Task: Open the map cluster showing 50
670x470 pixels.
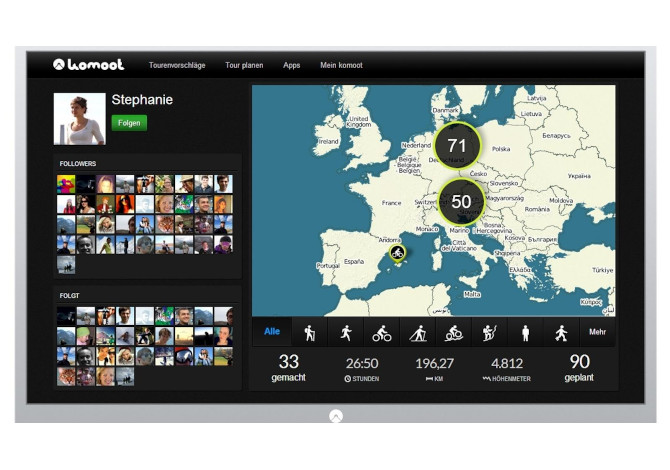Action: click(461, 201)
